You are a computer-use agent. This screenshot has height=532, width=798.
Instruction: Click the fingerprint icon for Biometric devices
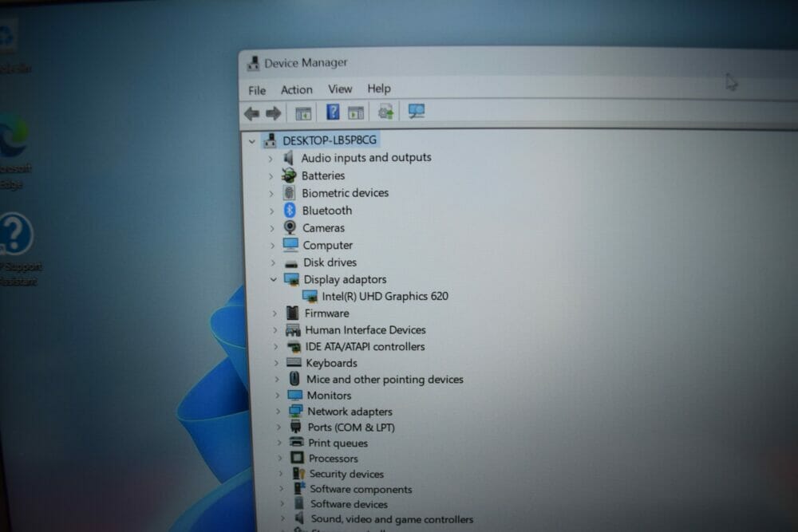(290, 193)
